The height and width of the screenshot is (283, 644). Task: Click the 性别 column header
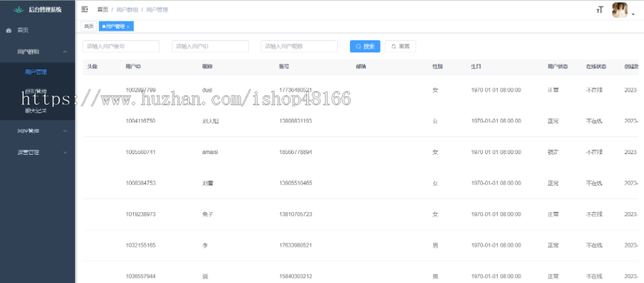437,67
